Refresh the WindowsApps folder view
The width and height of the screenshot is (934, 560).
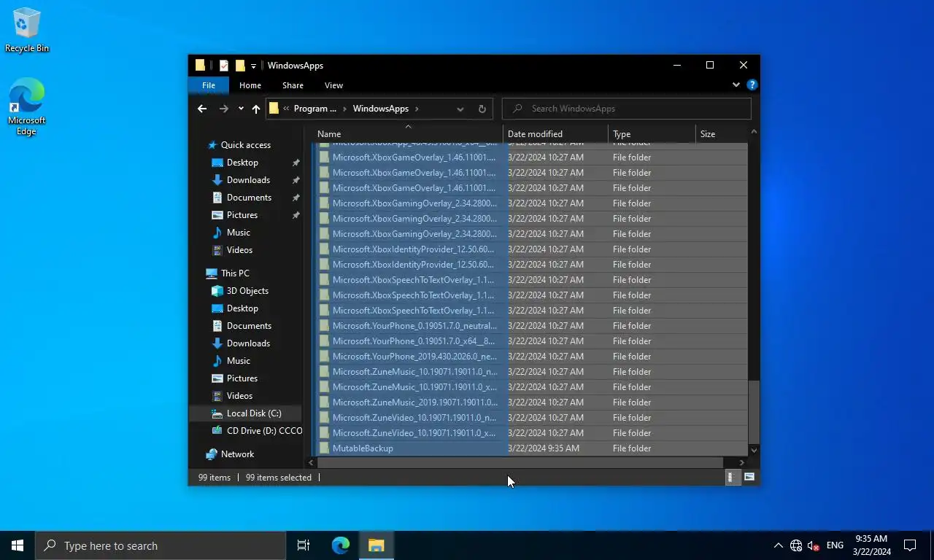pos(482,109)
